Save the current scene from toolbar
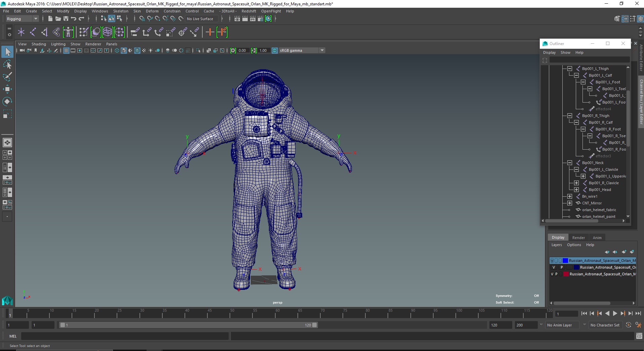 click(66, 19)
